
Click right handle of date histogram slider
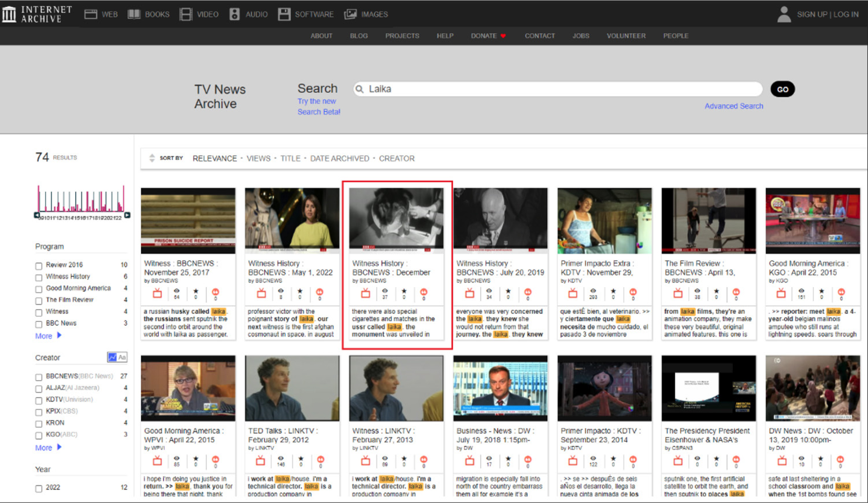point(127,215)
